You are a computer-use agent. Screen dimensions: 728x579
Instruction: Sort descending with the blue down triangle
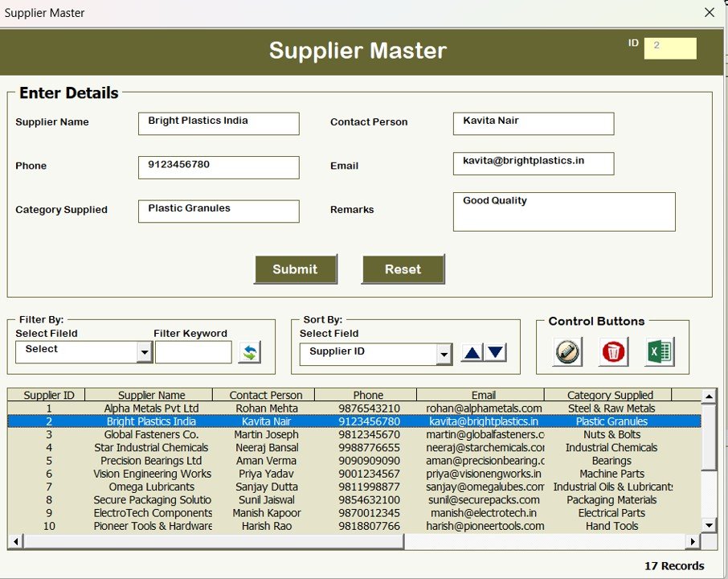495,351
